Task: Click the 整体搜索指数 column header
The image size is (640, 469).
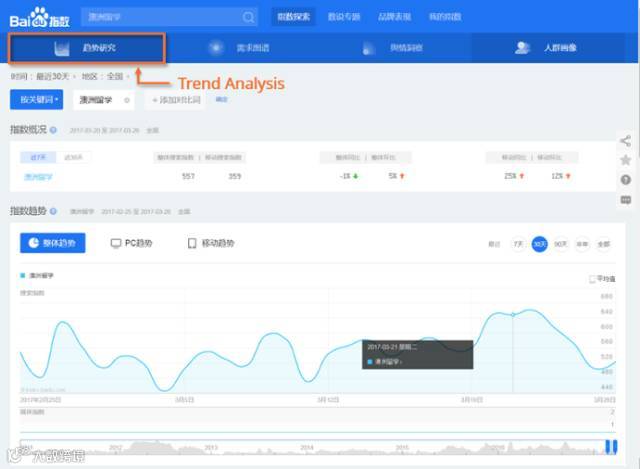Action: 176,158
